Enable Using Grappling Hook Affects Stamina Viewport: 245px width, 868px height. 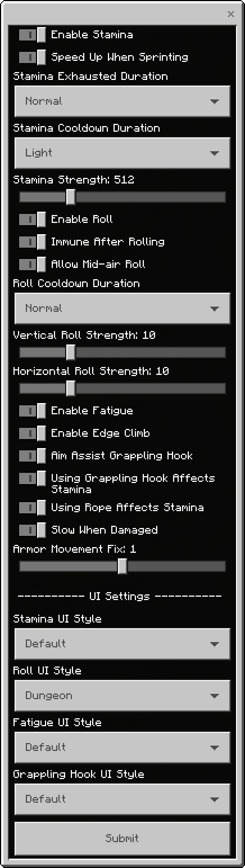point(31,479)
